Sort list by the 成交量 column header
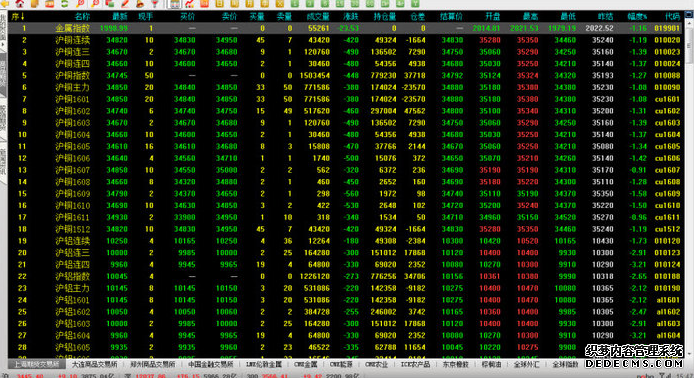The image size is (694, 378). 318,16
